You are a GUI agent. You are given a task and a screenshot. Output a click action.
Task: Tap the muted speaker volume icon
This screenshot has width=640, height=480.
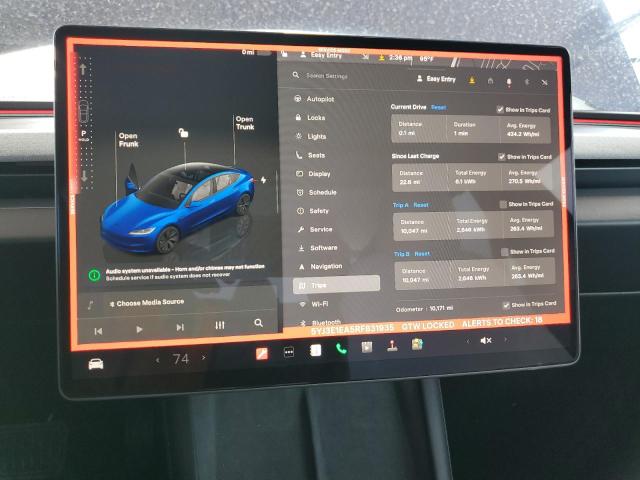(486, 340)
